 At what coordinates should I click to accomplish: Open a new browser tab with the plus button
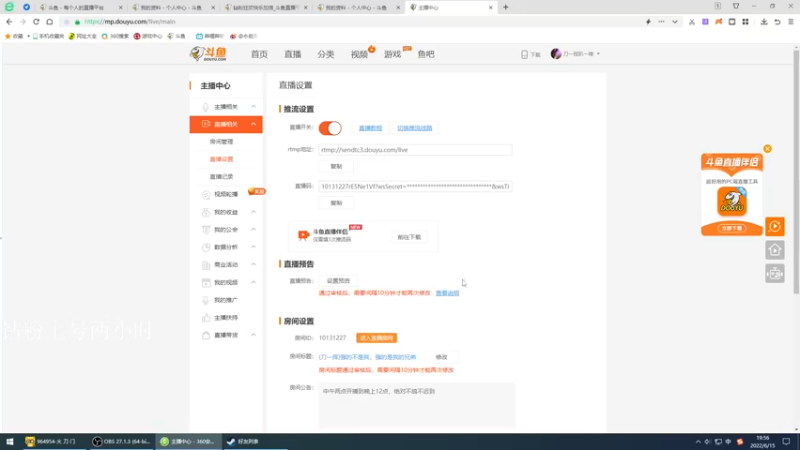(506, 7)
